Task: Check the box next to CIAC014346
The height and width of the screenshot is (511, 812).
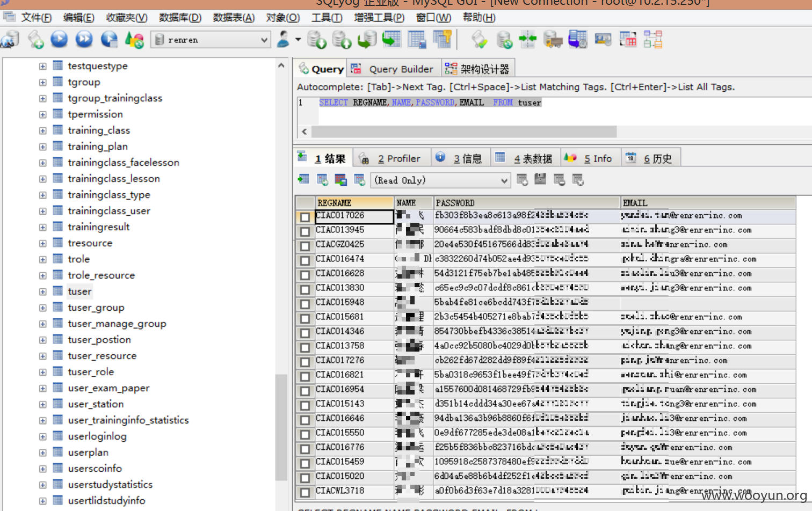Action: point(305,333)
